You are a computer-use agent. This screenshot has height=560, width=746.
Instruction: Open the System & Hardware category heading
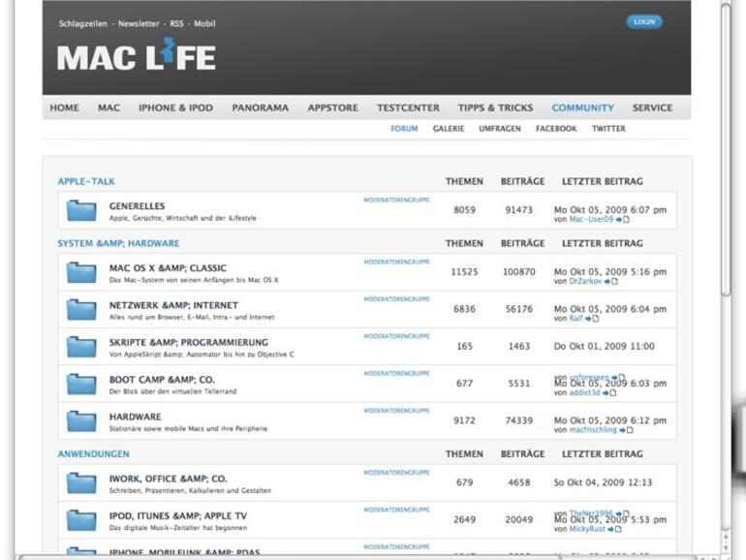tap(118, 243)
